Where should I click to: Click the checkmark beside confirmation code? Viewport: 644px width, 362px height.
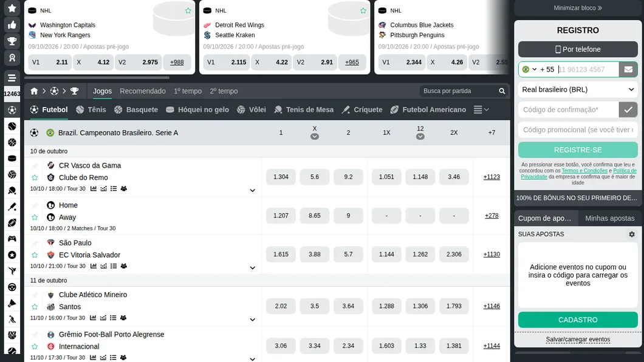(628, 109)
